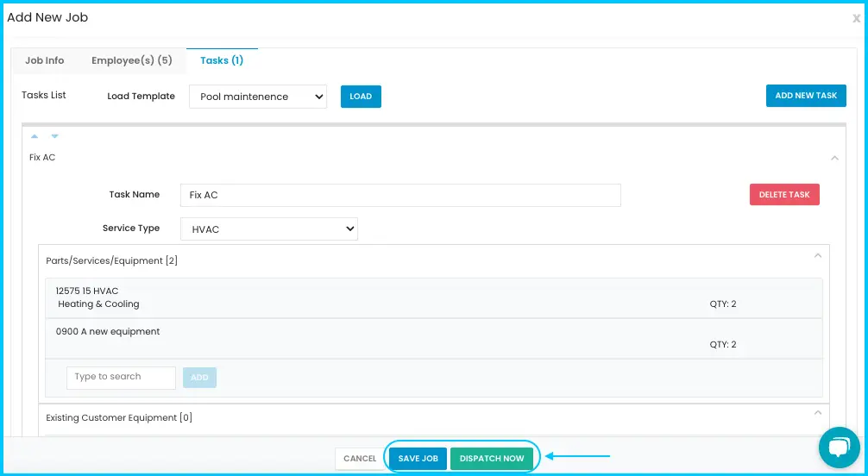The image size is (868, 476).
Task: Switch to the Employee(s) (5) tab
Action: 132,60
